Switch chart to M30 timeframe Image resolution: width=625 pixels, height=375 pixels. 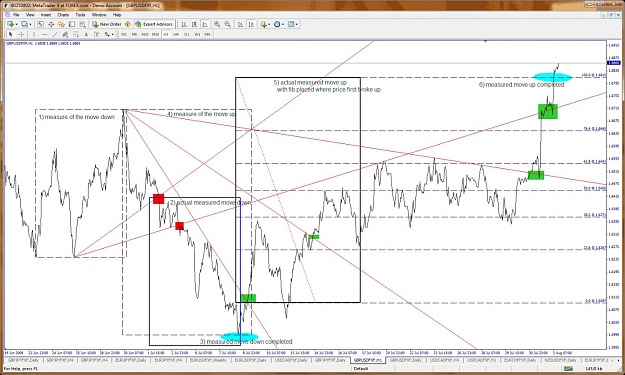click(x=155, y=34)
